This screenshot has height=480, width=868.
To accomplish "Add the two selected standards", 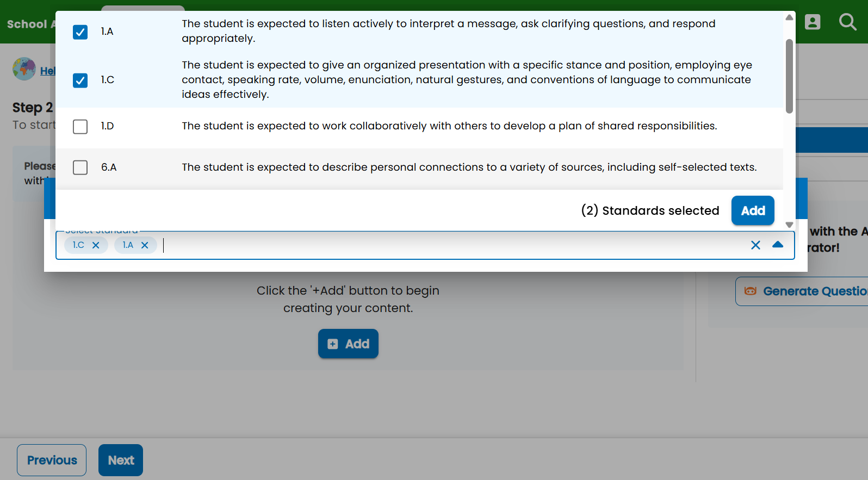I will (x=753, y=210).
